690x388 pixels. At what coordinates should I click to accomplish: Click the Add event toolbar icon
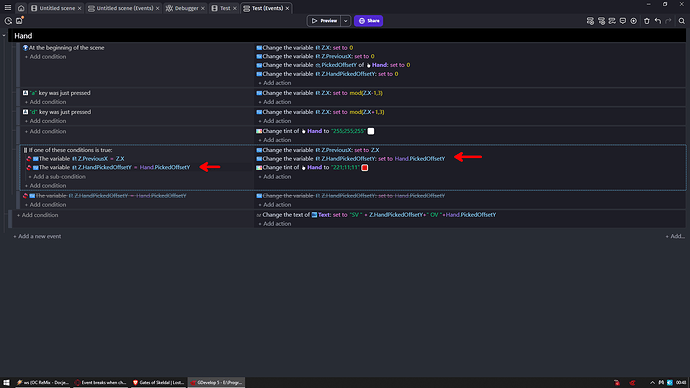click(x=590, y=21)
